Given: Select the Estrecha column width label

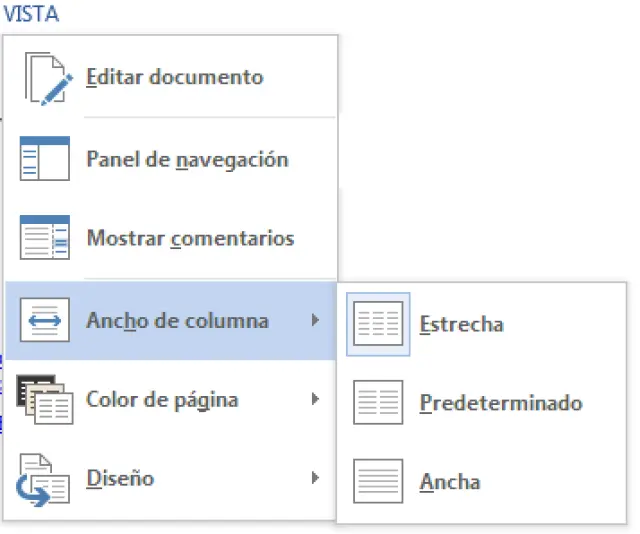Looking at the screenshot, I should coord(461,324).
